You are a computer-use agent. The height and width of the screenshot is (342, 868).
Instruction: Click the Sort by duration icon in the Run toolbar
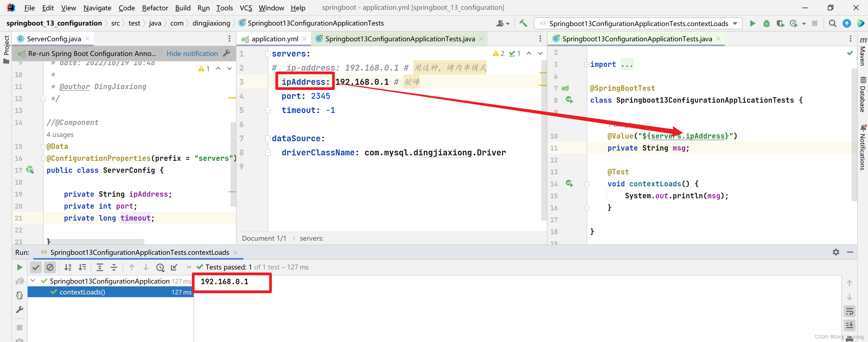coord(82,267)
